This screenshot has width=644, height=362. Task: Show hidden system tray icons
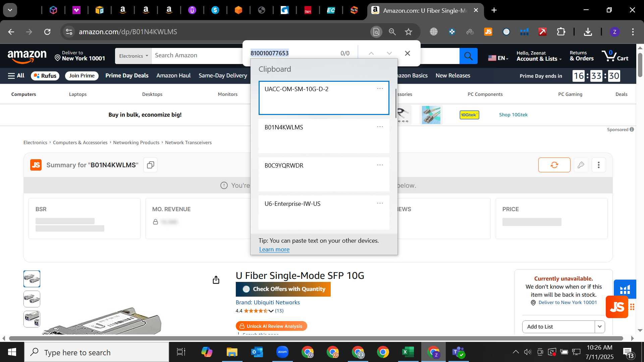point(516,352)
